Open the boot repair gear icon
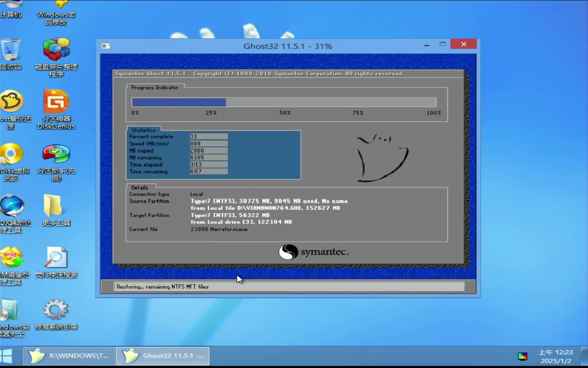Viewport: 588px width, 368px height. (56, 310)
